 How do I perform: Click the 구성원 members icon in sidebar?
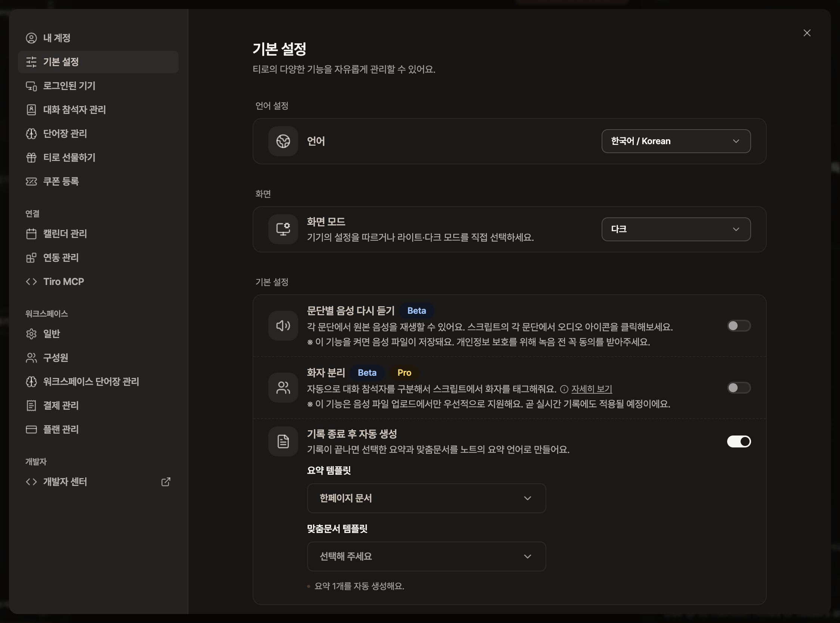pyautogui.click(x=31, y=357)
